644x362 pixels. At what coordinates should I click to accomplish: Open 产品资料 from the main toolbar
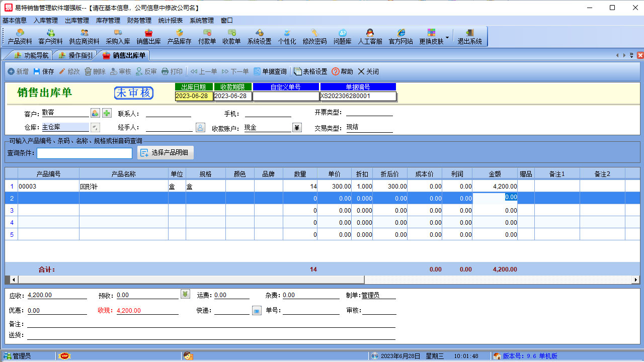pyautogui.click(x=20, y=37)
